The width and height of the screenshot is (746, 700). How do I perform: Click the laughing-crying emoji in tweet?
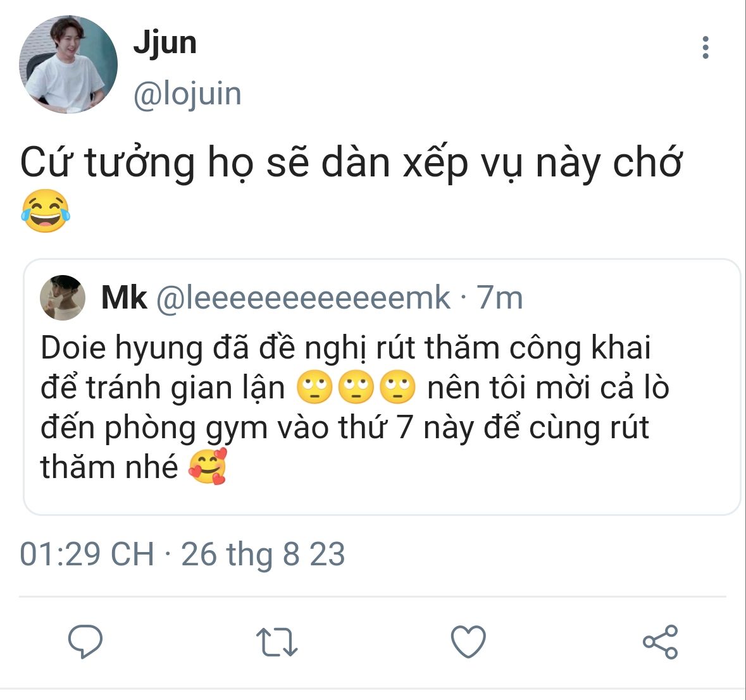(45, 211)
